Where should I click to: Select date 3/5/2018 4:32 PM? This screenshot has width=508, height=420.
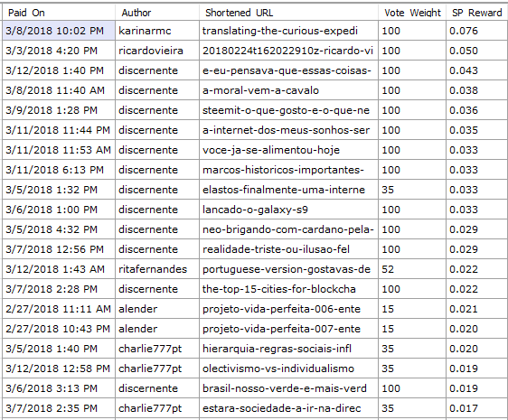59,229
